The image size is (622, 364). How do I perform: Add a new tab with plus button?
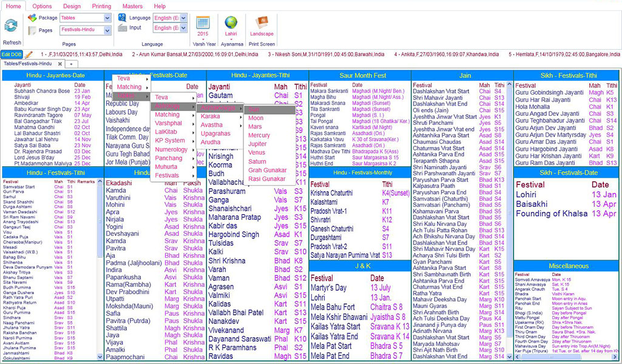(70, 64)
